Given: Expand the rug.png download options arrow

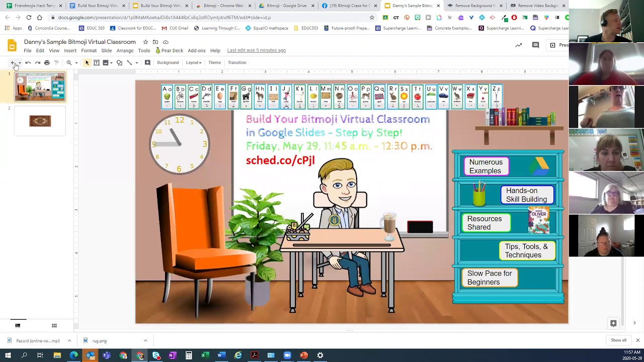Looking at the screenshot, I should 145,341.
